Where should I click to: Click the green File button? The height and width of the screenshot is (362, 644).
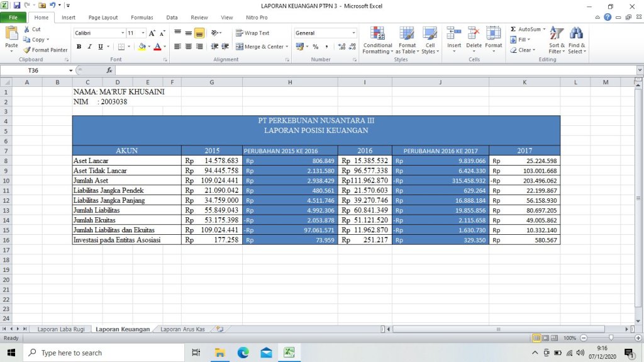pos(13,18)
